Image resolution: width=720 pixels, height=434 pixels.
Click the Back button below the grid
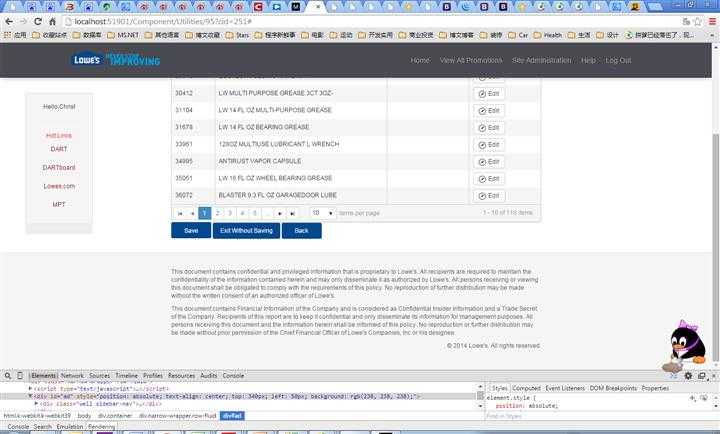[x=302, y=231]
